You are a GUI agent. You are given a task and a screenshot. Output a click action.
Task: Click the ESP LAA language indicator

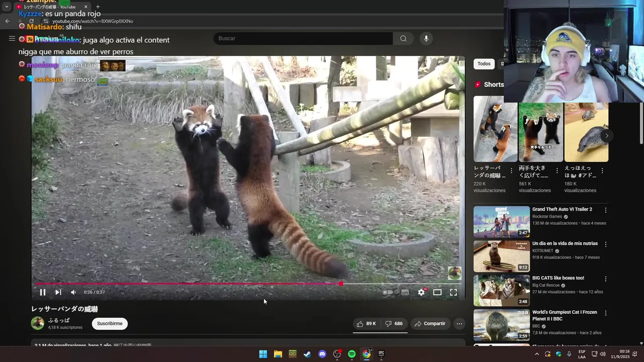582,354
